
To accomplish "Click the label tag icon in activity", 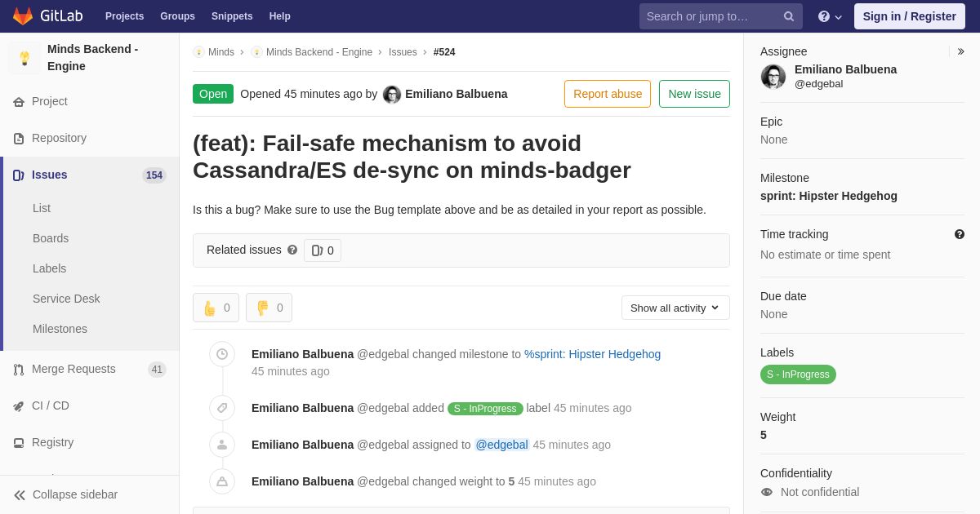I will (x=222, y=408).
